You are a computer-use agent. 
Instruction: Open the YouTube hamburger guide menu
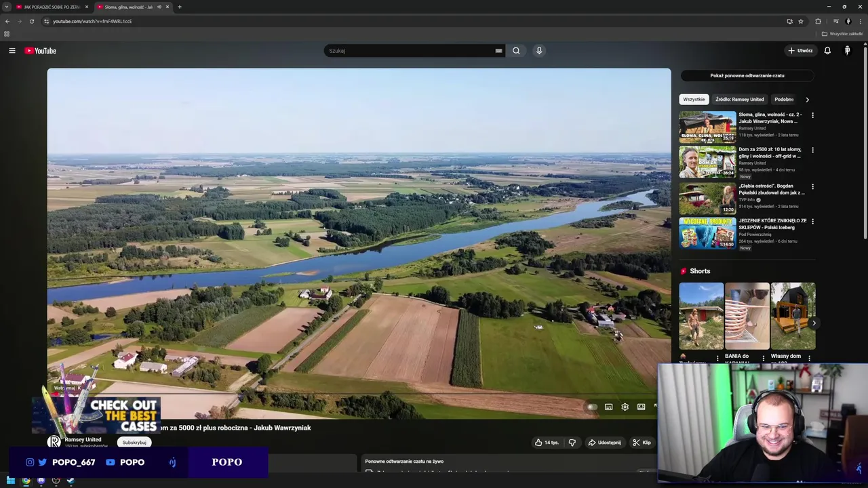(x=12, y=51)
